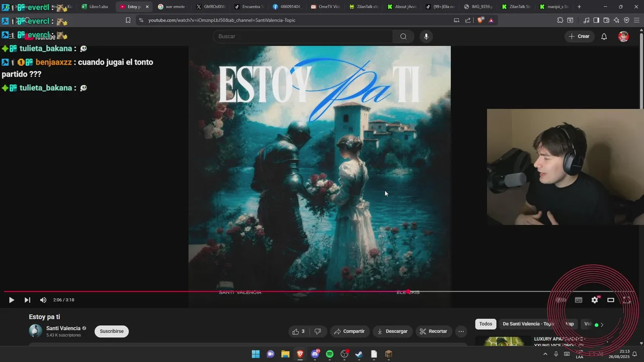The height and width of the screenshot is (362, 644).
Task: Switch to the maripii_s Stream tab
Action: point(554,7)
